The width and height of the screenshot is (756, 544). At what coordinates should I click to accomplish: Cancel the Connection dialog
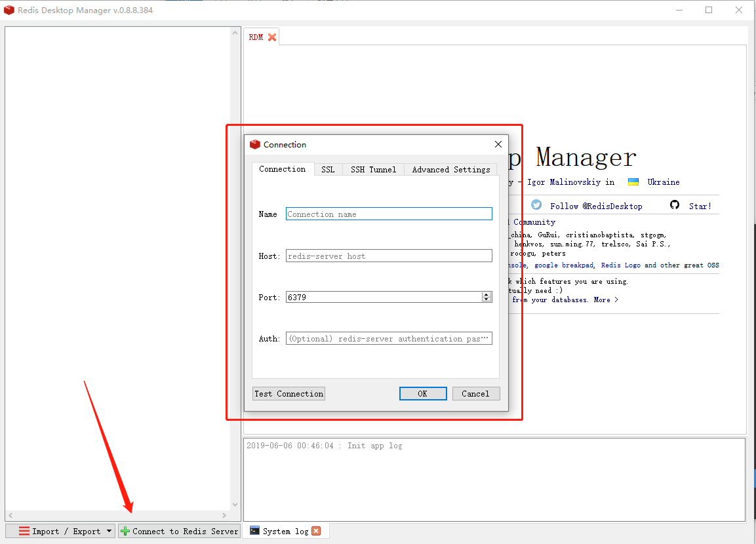(x=476, y=394)
